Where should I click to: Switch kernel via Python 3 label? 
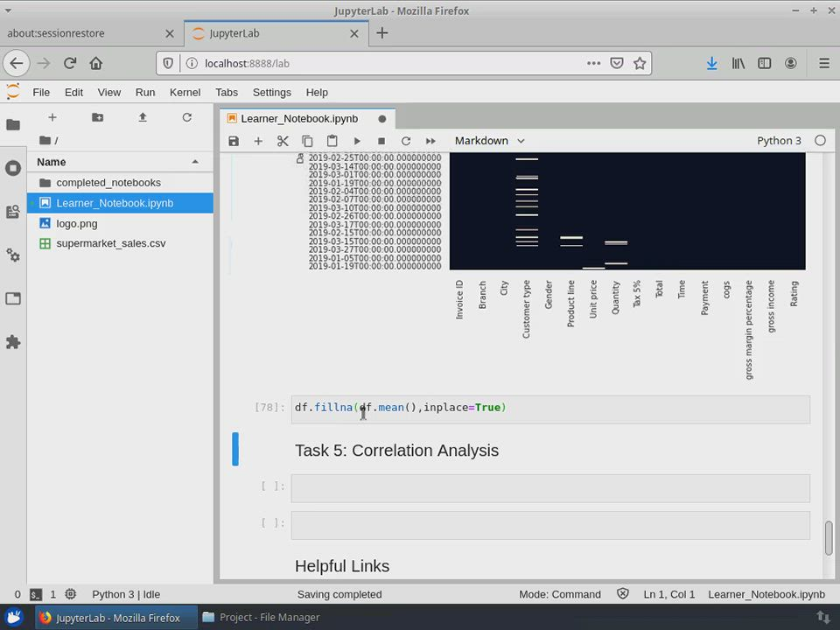(x=779, y=141)
